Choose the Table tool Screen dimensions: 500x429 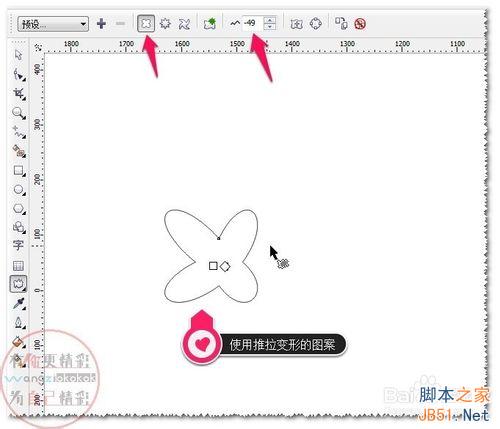tap(18, 266)
